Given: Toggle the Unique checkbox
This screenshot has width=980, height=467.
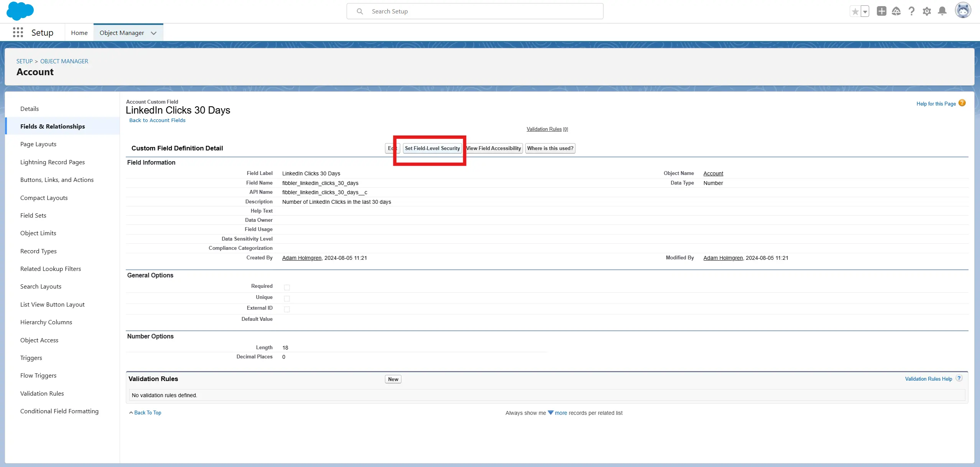Looking at the screenshot, I should (287, 298).
